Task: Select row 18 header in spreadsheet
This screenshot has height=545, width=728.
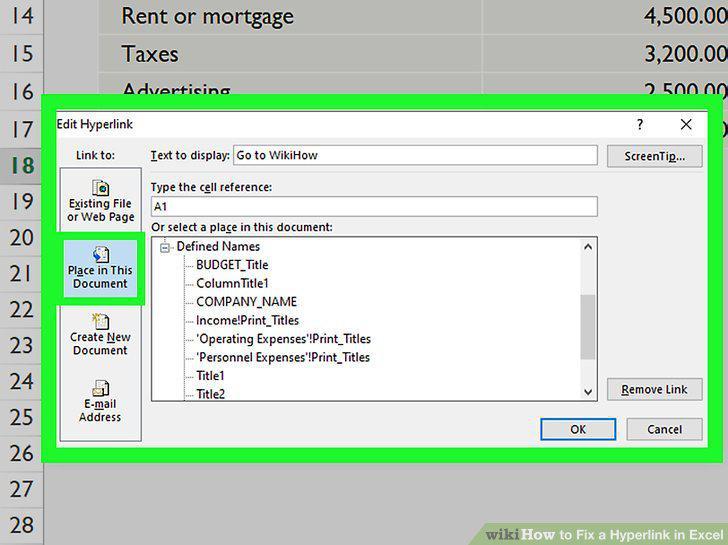Action: point(20,166)
